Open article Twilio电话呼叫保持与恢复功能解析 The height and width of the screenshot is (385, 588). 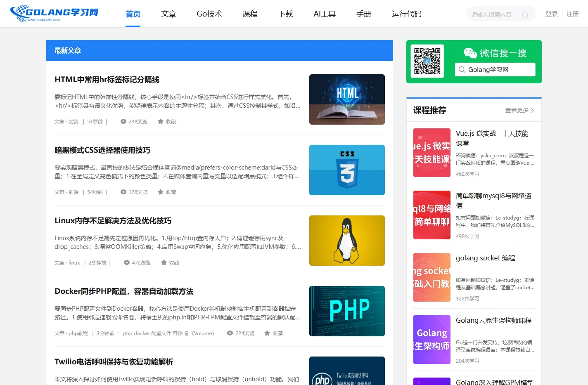pyautogui.click(x=114, y=362)
